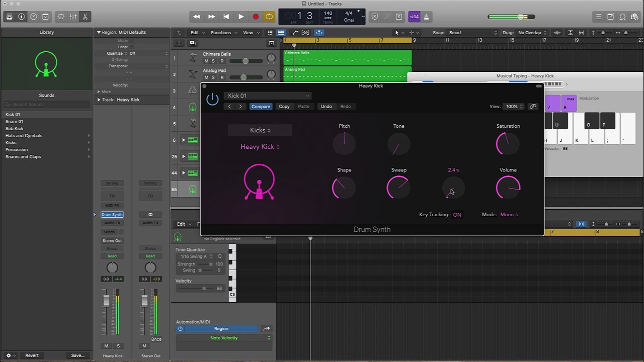Open the Media Browsers icon

[x=634, y=17]
